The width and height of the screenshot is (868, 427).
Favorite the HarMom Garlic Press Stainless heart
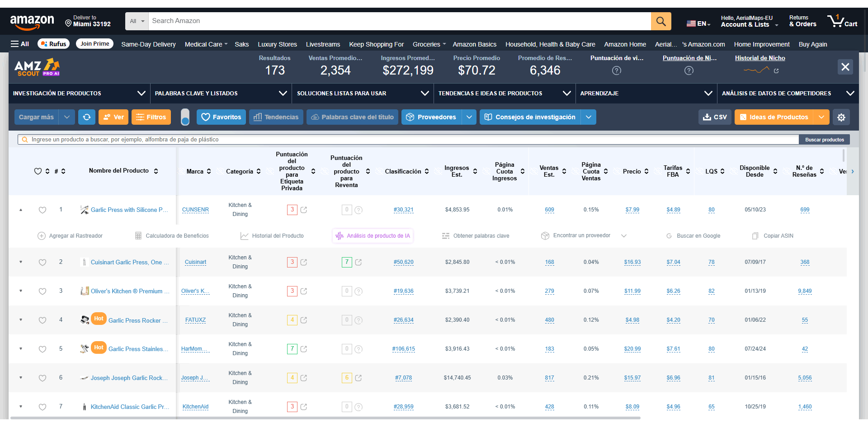tap(42, 349)
